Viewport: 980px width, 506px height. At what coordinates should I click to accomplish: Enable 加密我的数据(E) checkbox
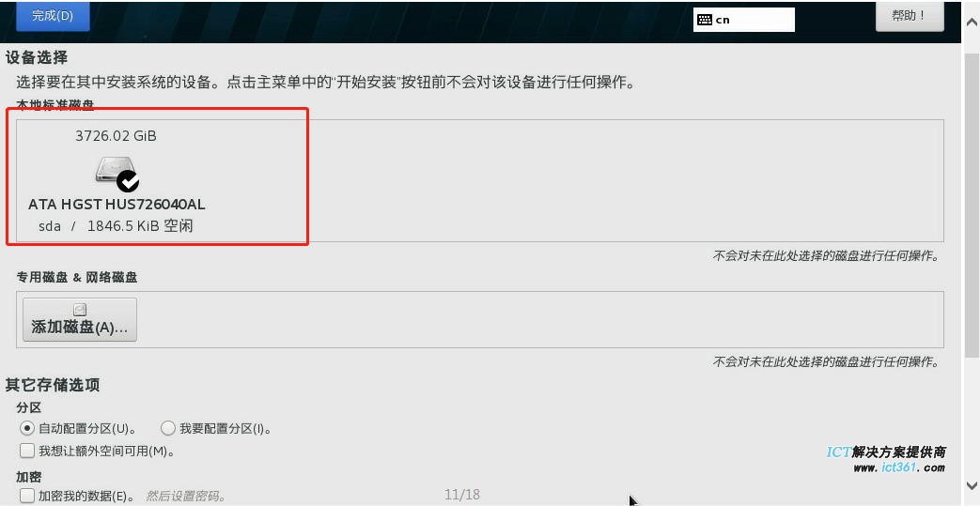(27, 496)
